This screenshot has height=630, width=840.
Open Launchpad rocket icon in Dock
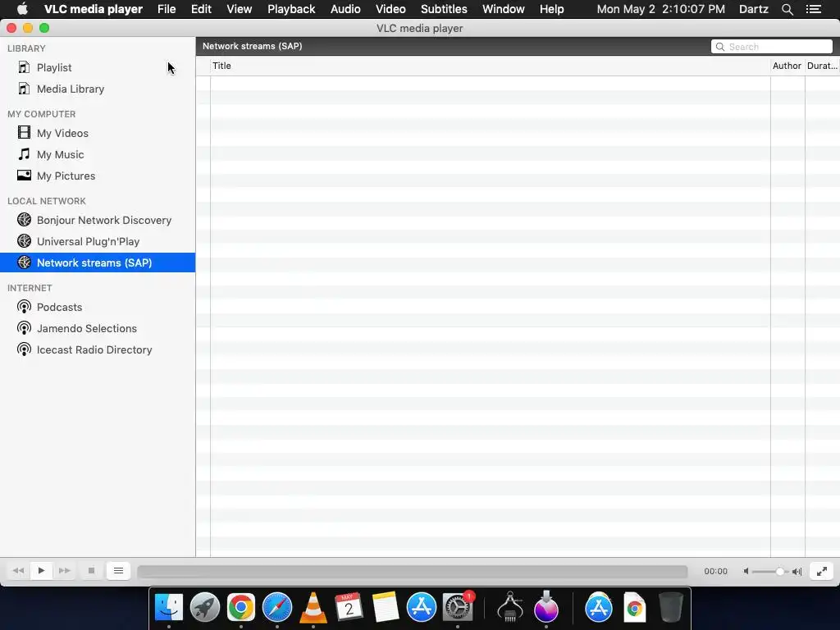[x=204, y=608]
